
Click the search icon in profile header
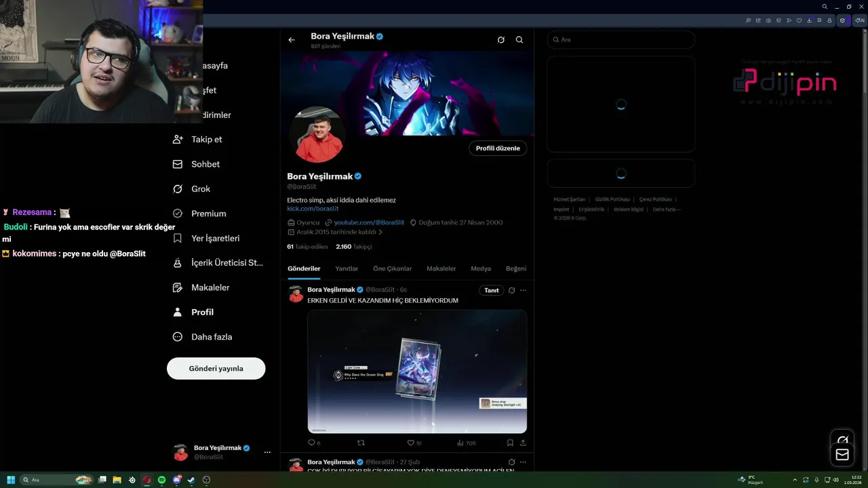click(x=519, y=40)
